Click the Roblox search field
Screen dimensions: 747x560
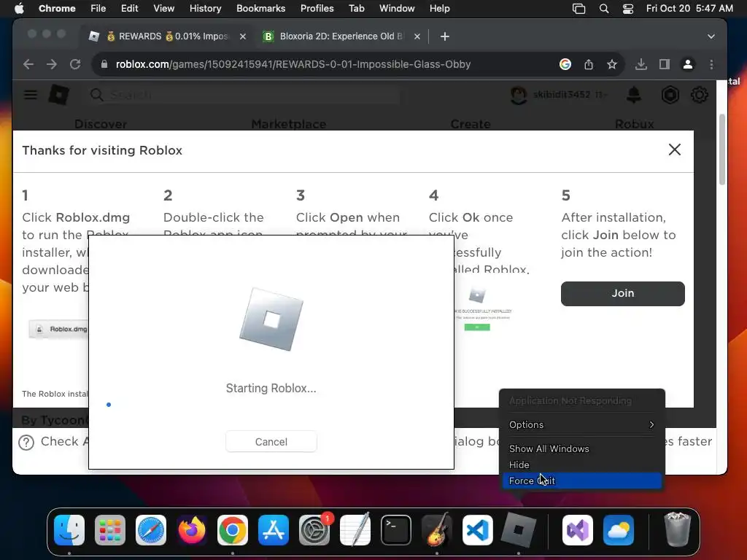pyautogui.click(x=245, y=95)
